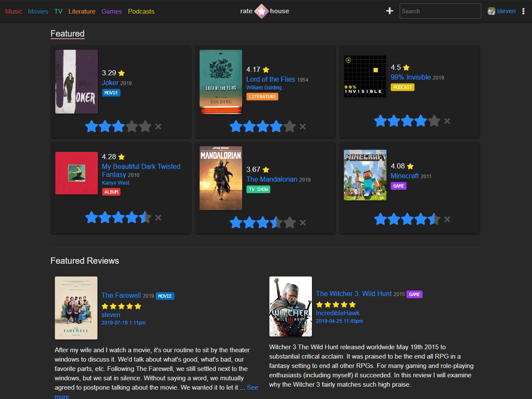Rate Joker five stars
Screen dimensions: 532x399
point(145,126)
